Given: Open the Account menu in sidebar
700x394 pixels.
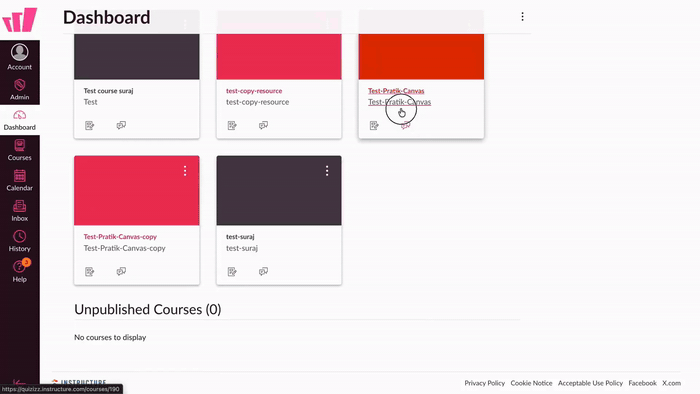Looking at the screenshot, I should tap(20, 57).
